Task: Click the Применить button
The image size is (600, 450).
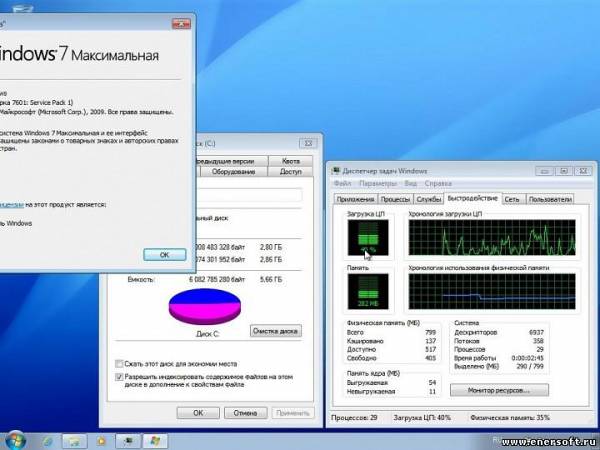Action: click(x=293, y=413)
